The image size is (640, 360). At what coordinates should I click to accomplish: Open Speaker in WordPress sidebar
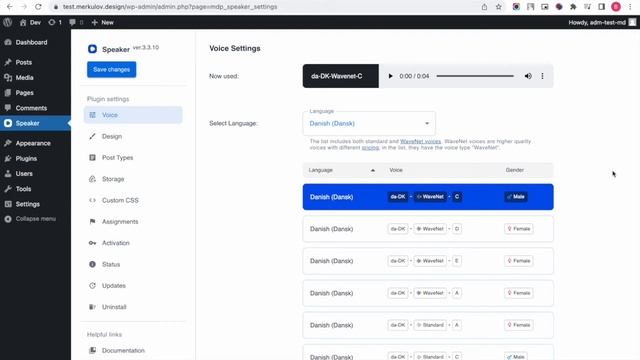[x=36, y=123]
